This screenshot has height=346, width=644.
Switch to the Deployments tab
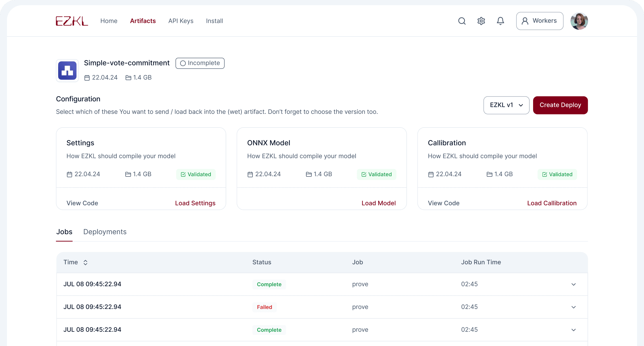pos(105,232)
